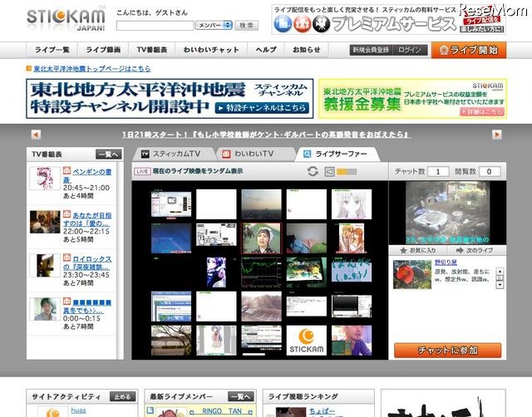The height and width of the screenshot is (417, 532).
Task: Open the ライブ一覧 menu item
Action: [52, 50]
